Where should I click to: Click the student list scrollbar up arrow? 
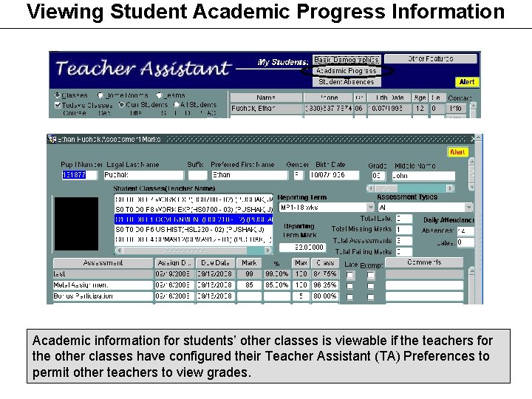tap(473, 105)
